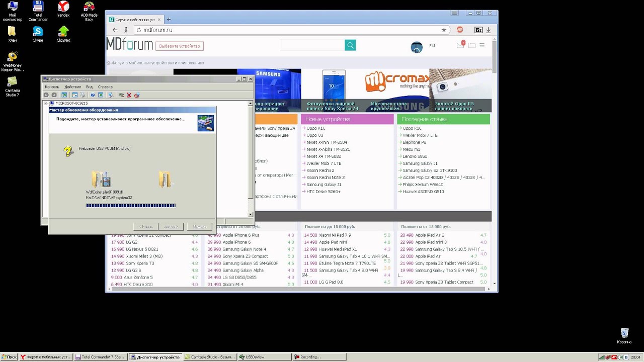Open the forum hamburger menu beside the folder
The width and height of the screenshot is (644, 362).
(482, 45)
